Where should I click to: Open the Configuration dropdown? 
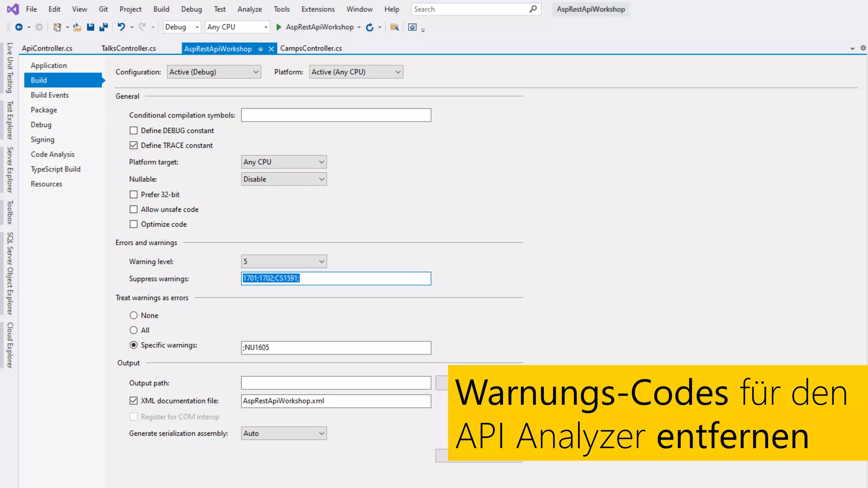[214, 72]
